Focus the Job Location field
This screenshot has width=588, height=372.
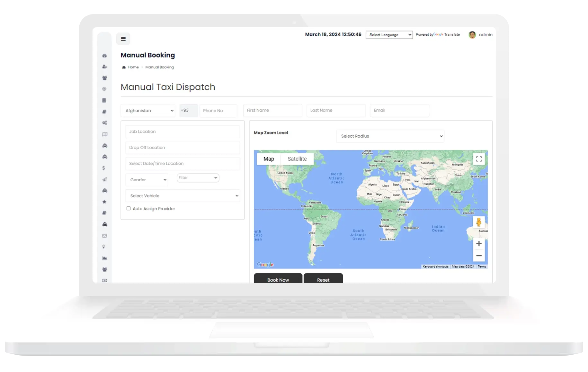point(183,132)
